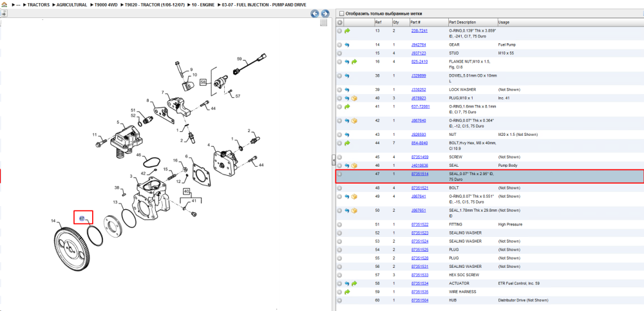Toggle round selector for row 51 FITTING
The width and height of the screenshot is (644, 311).
339,224
